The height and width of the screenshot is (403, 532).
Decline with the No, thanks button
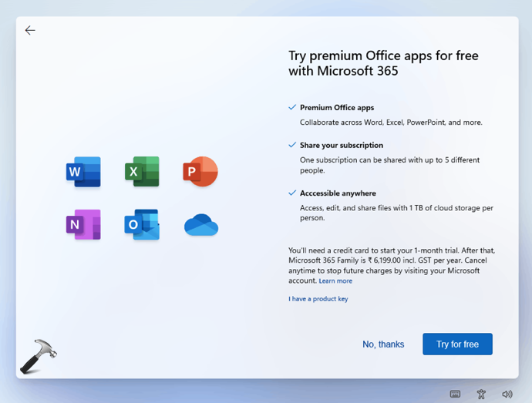[383, 344]
